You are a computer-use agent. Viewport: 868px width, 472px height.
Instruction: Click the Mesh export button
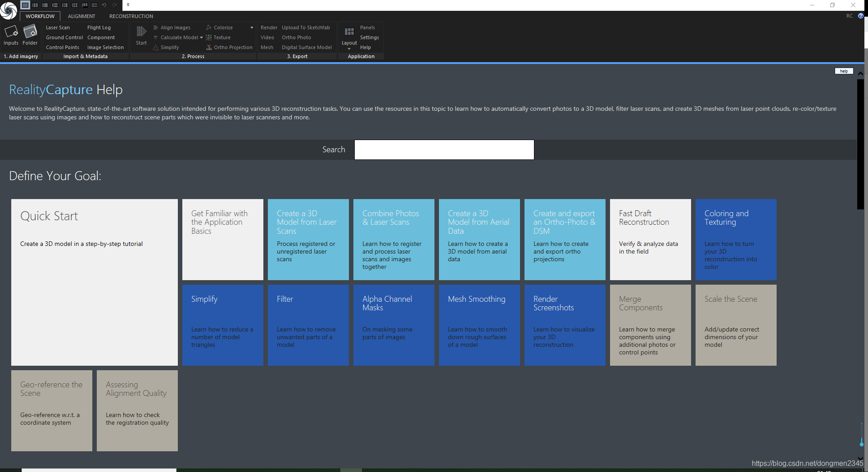267,48
